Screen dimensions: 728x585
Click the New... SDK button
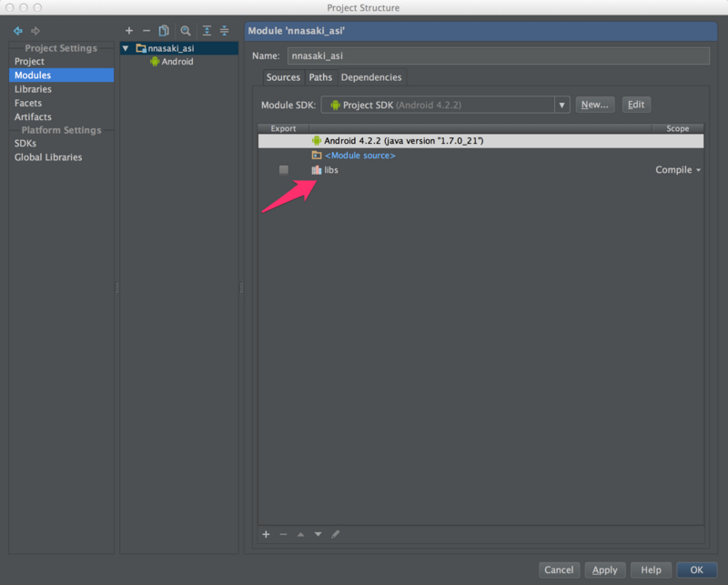(595, 105)
